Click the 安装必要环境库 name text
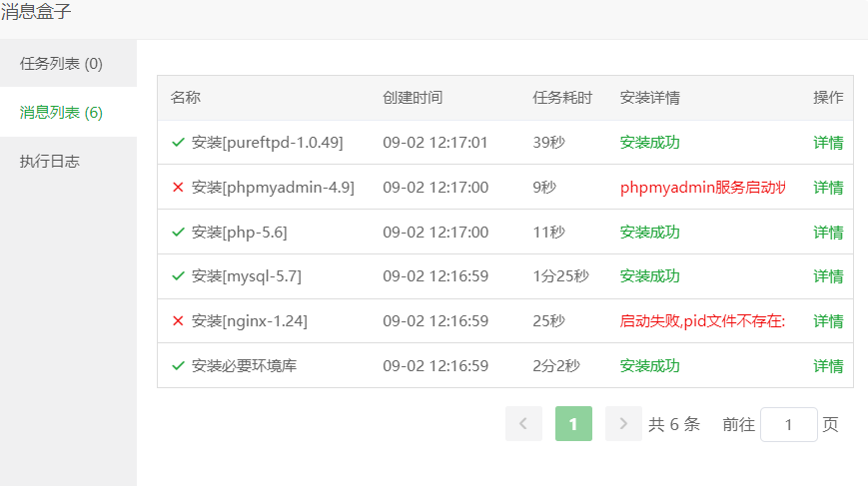 (244, 365)
